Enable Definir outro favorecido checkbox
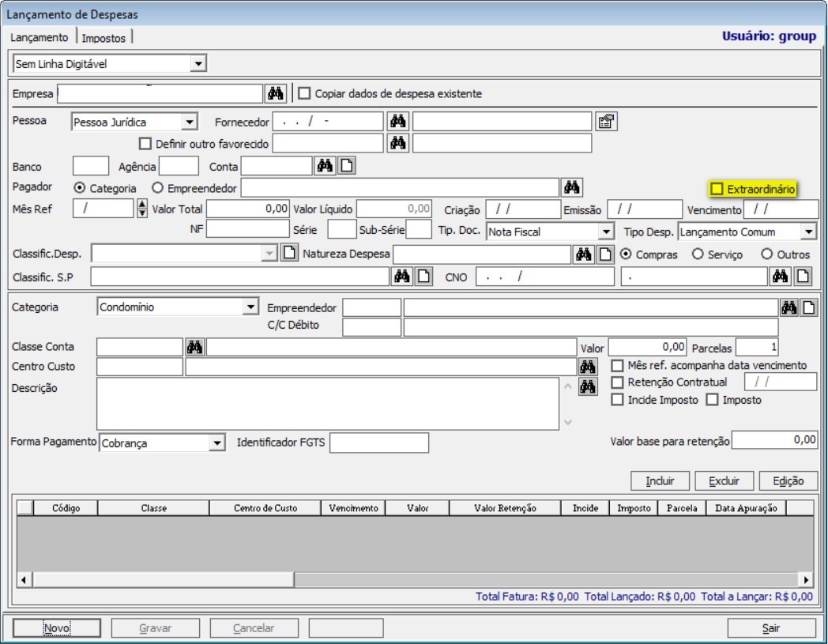Screen dimensions: 828x644 pyautogui.click(x=145, y=144)
